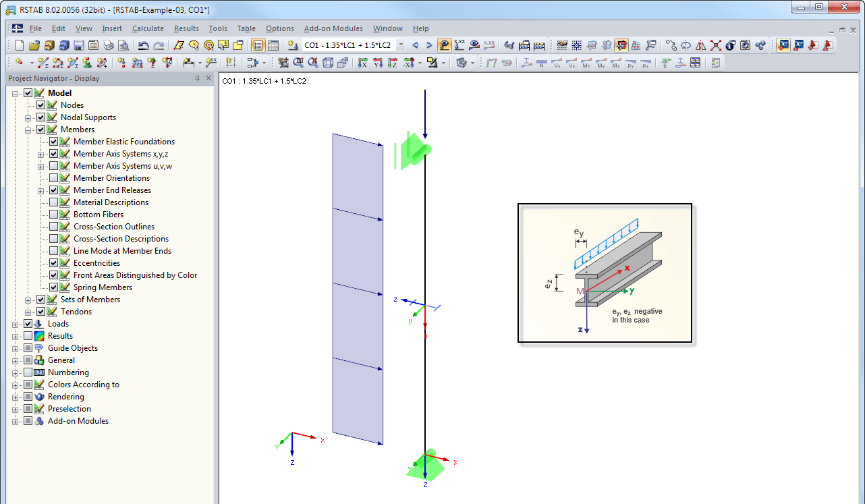Image resolution: width=865 pixels, height=504 pixels.
Task: Click the torsional moment MT icon
Action: pos(586,63)
